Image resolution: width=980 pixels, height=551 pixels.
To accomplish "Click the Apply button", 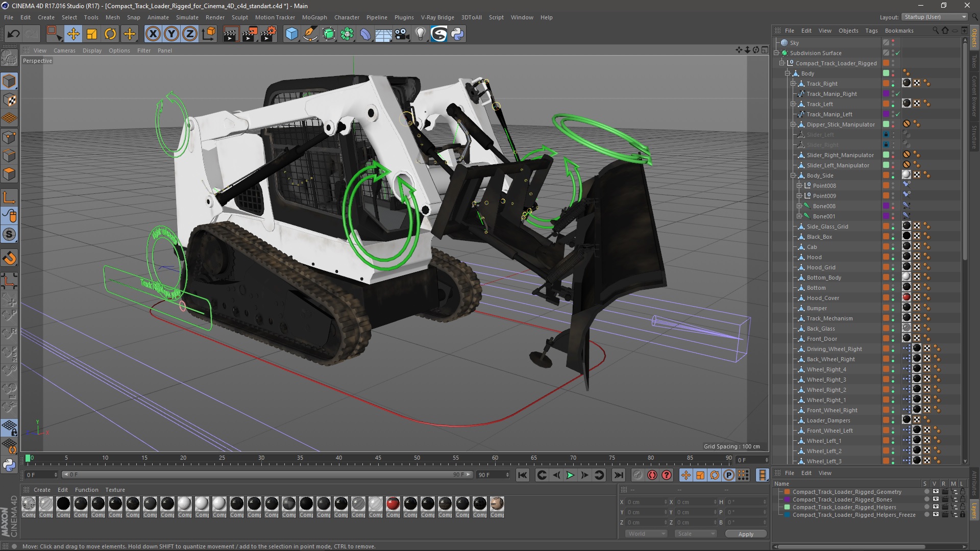I will (x=746, y=534).
